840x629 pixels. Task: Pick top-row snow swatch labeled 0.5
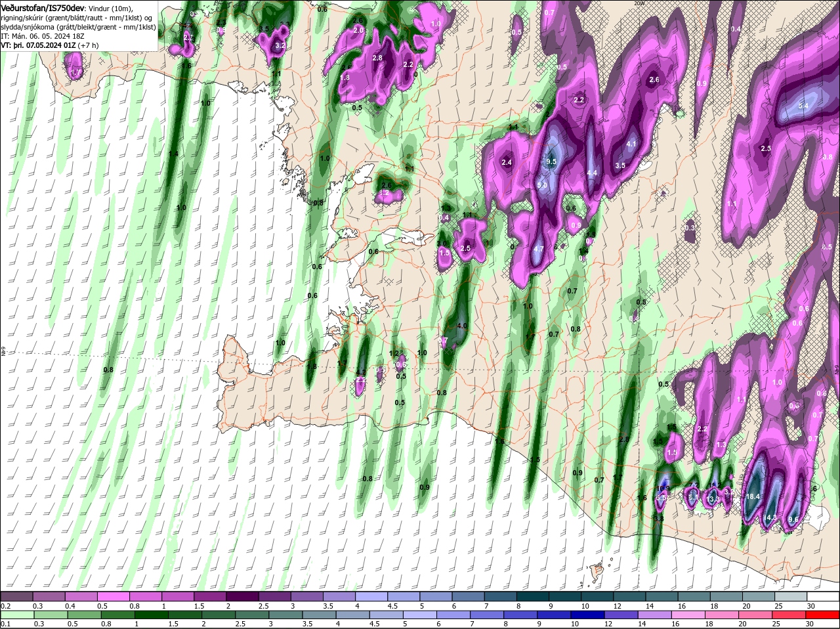tap(114, 596)
